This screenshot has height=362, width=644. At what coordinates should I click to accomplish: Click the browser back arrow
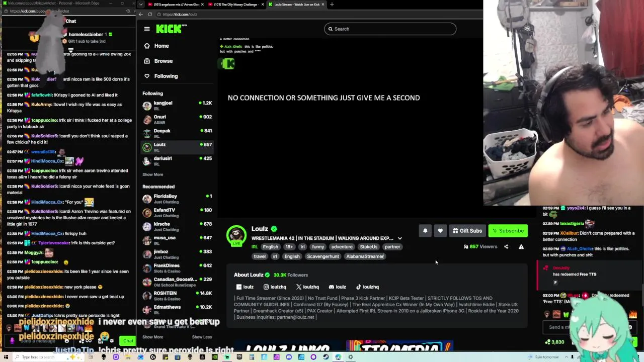click(142, 14)
